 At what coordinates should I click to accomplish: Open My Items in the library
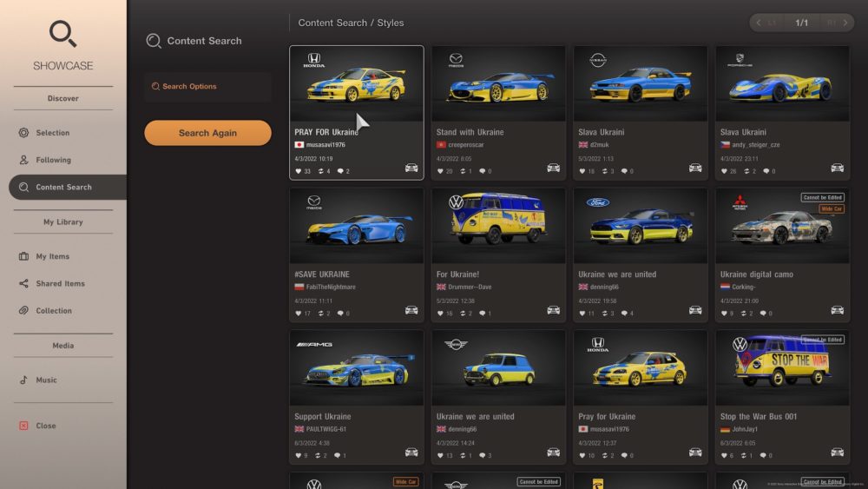click(53, 256)
